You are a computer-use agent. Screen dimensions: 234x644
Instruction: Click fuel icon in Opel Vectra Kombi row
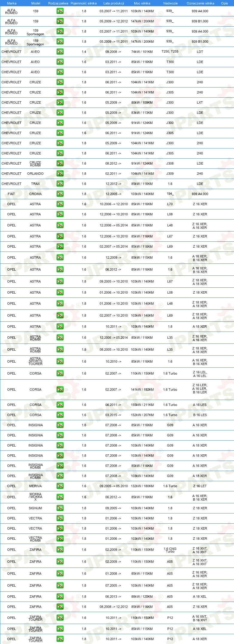[x=60, y=539]
